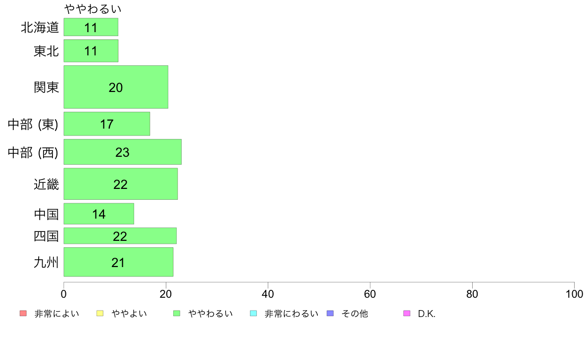588x364 pixels.
Task: Select the 中国 bar showing 14
Action: (99, 214)
